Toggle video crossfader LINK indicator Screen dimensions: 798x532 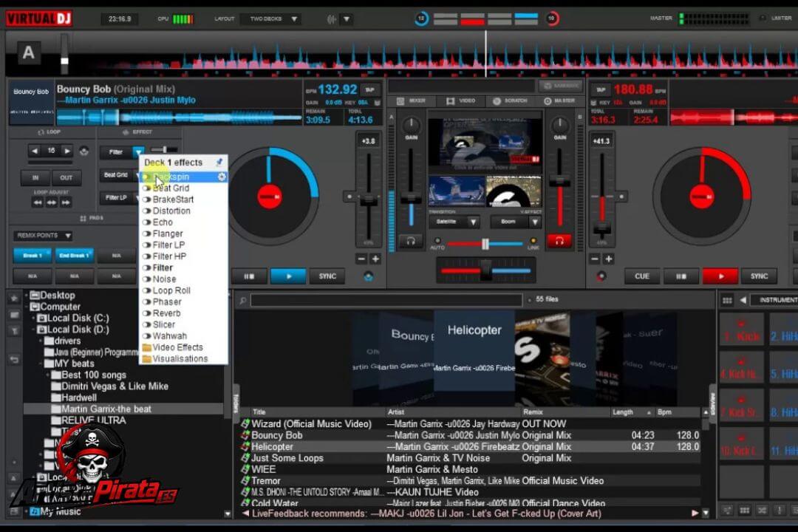point(533,241)
